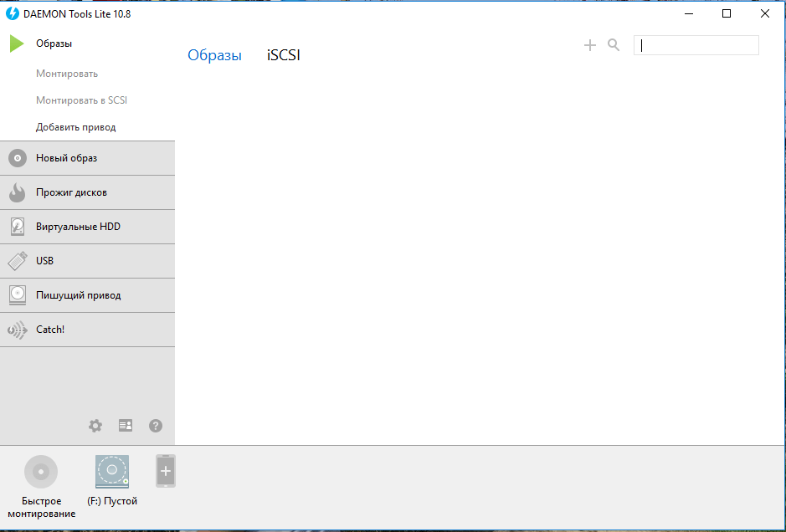Select Монтировать в SCSI option
The image size is (786, 532).
[82, 100]
